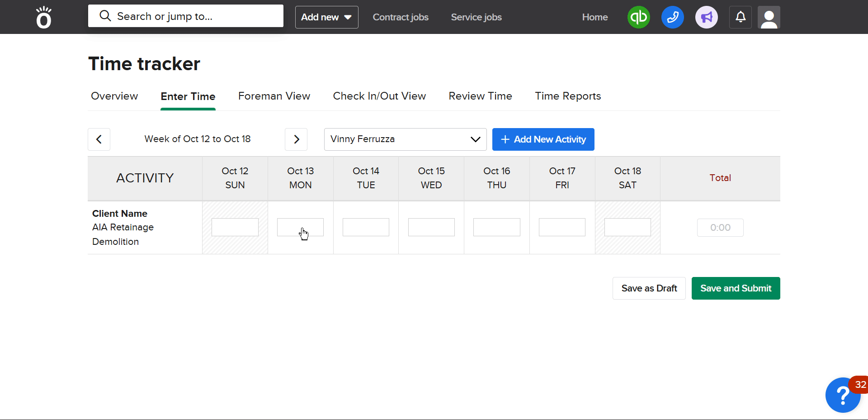Open the help question mark bubble
This screenshot has height=420, width=868.
(842, 395)
